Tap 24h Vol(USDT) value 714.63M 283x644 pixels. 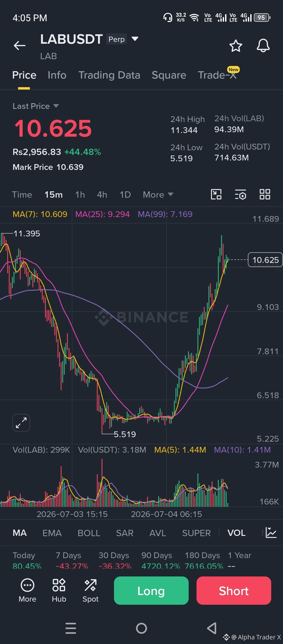[231, 158]
